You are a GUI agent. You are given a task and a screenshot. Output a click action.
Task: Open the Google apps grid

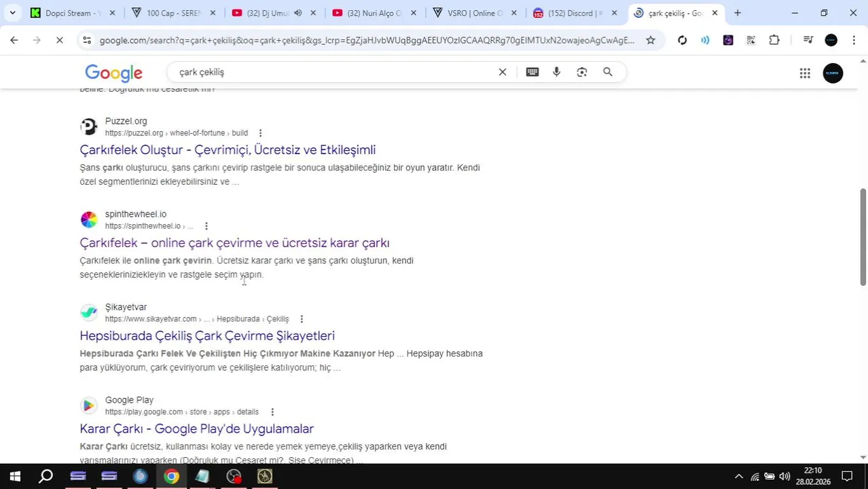805,73
